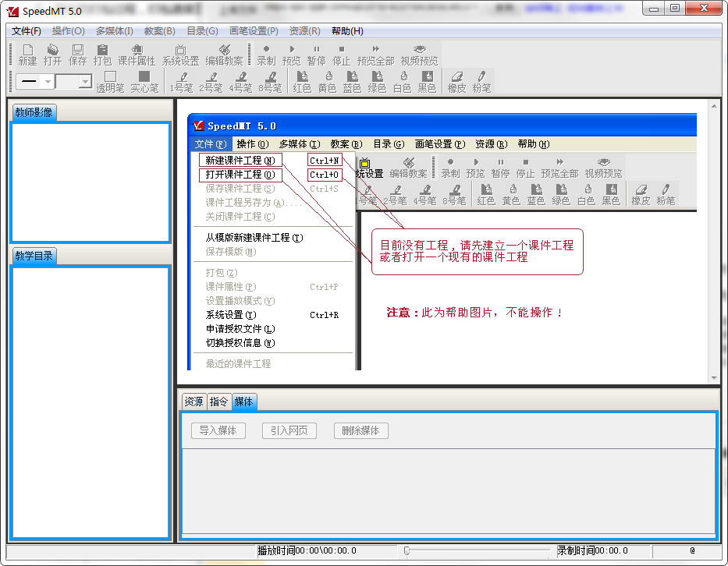The image size is (728, 566).
Task: Open 视频预览 video preview icon
Action: coord(419,55)
